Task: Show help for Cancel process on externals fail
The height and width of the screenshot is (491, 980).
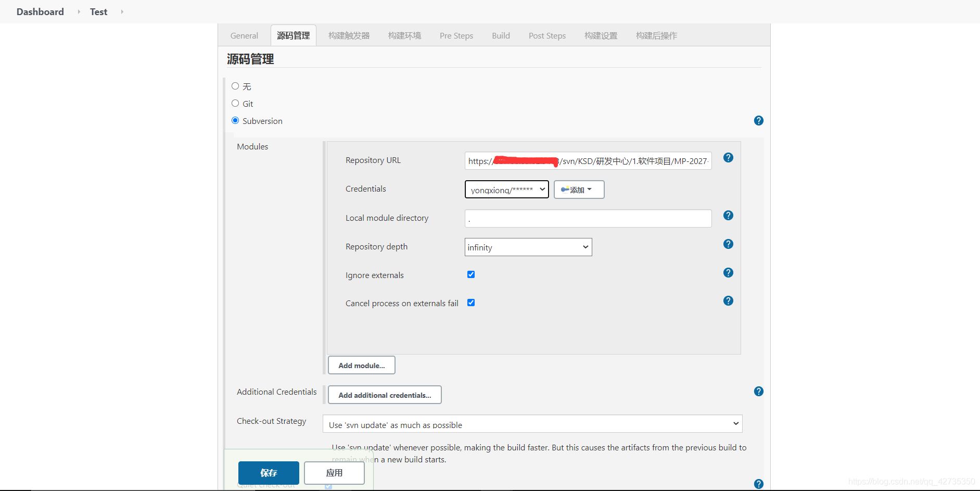Action: tap(728, 301)
